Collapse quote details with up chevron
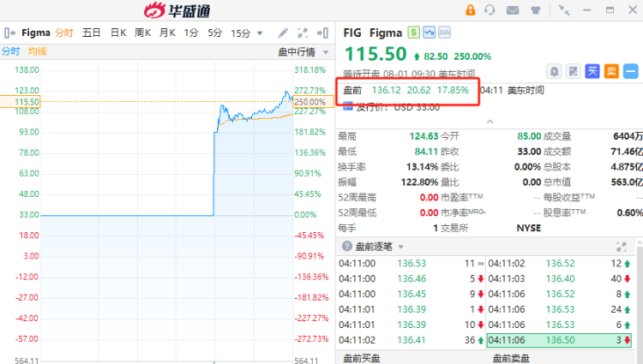Screen dimensions: 643x364 (x=490, y=122)
